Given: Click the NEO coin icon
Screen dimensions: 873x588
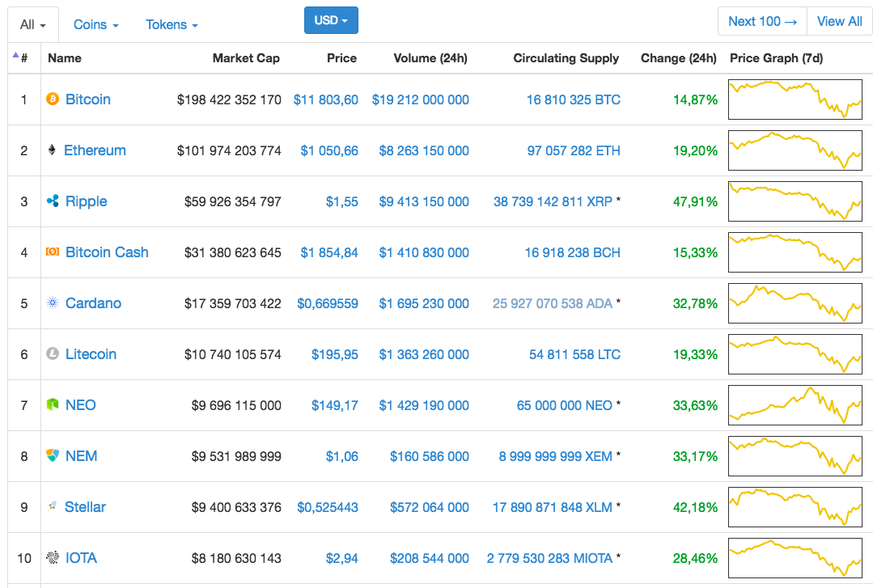Looking at the screenshot, I should [51, 405].
